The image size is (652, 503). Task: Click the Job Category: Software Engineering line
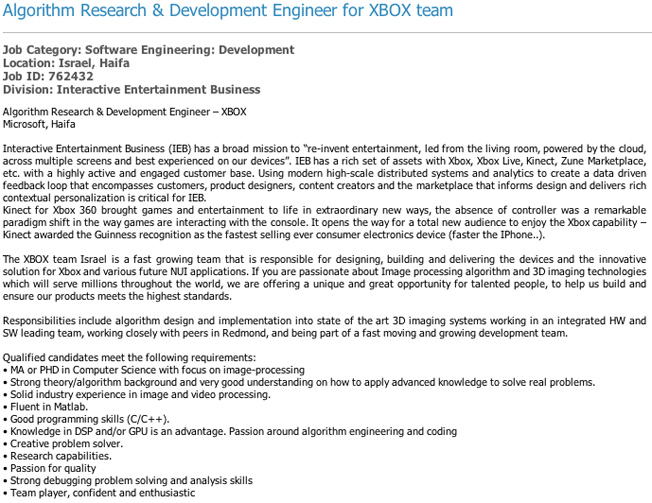coord(148,50)
